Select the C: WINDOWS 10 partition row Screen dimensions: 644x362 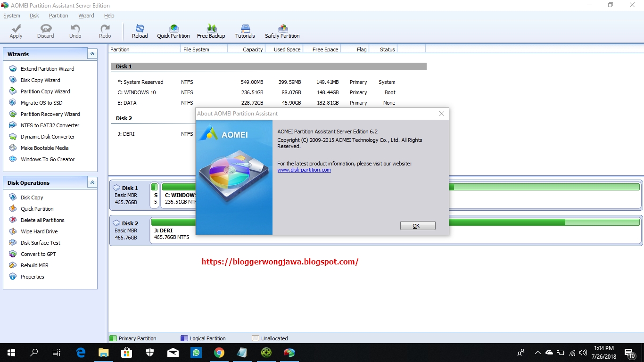[x=268, y=92]
